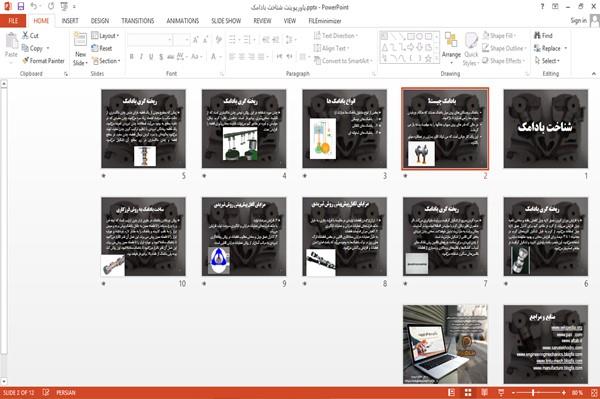The width and height of the screenshot is (600, 399).
Task: Select slide 5 thumbnail
Action: coord(143,129)
